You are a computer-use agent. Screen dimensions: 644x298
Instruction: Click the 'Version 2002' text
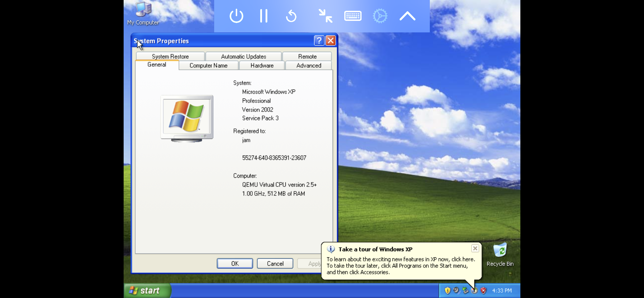click(x=257, y=109)
